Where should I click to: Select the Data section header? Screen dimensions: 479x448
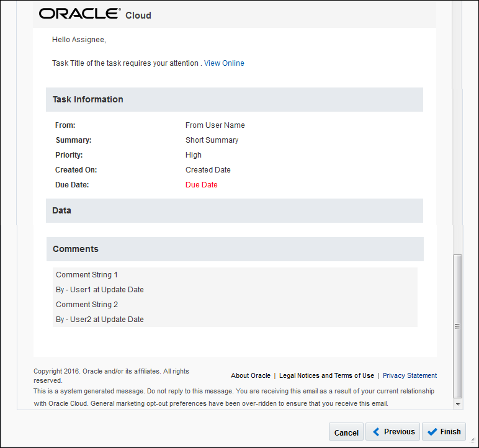[x=235, y=210]
